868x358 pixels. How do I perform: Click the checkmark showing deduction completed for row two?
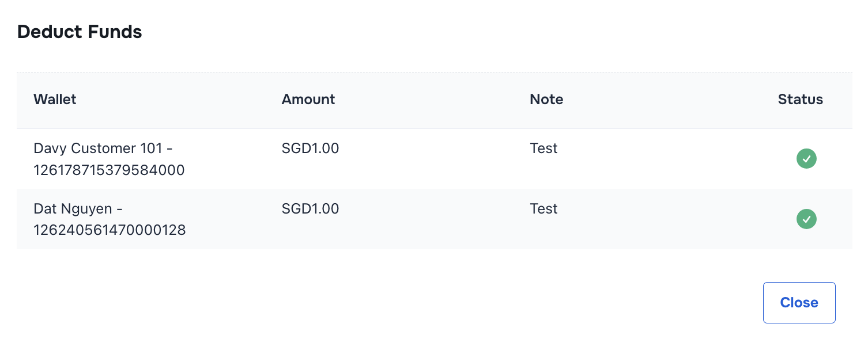tap(806, 219)
